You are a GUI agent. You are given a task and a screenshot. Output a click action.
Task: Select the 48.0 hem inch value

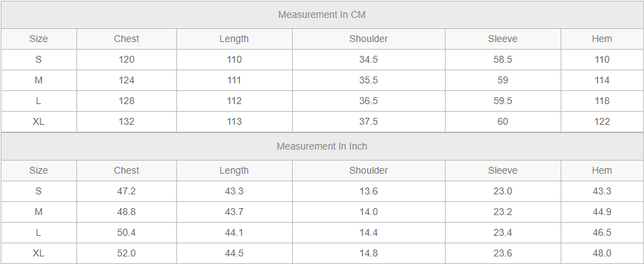pyautogui.click(x=602, y=253)
